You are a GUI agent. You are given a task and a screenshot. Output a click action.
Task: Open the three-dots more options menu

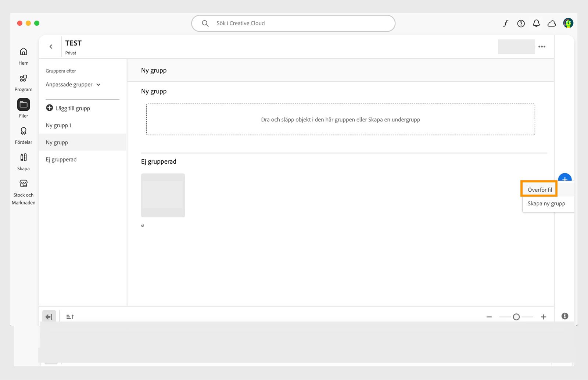click(x=542, y=47)
